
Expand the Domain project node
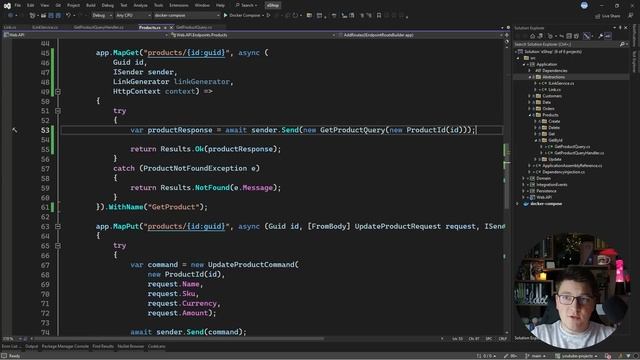pos(524,178)
